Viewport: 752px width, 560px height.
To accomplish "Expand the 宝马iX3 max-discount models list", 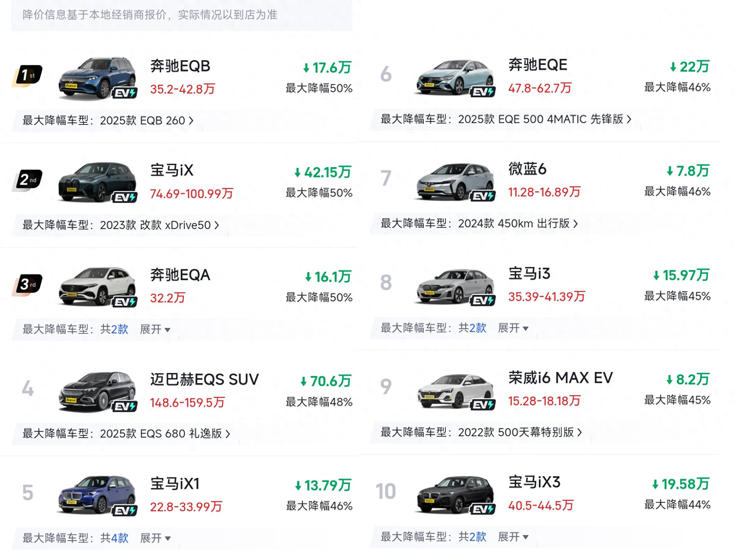I will point(513,536).
